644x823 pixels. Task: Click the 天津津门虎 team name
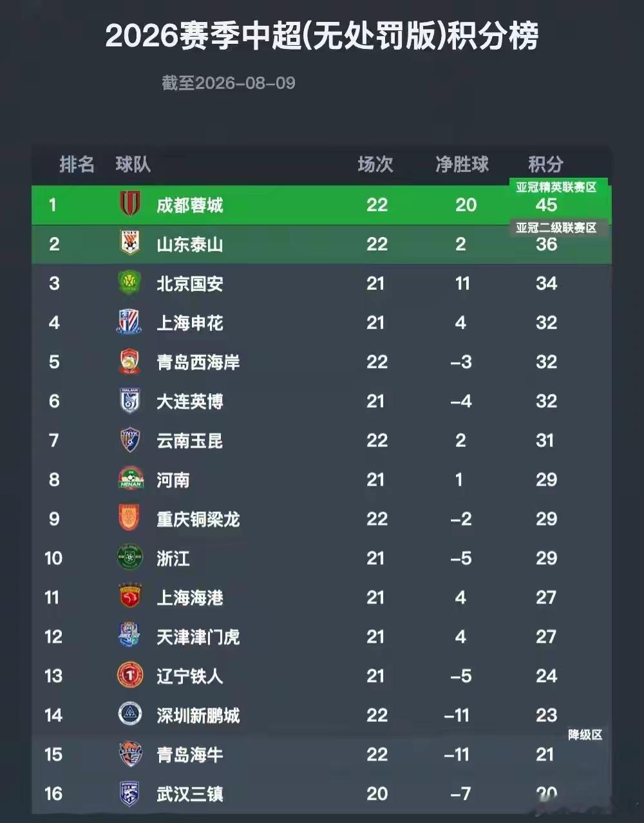pyautogui.click(x=198, y=637)
